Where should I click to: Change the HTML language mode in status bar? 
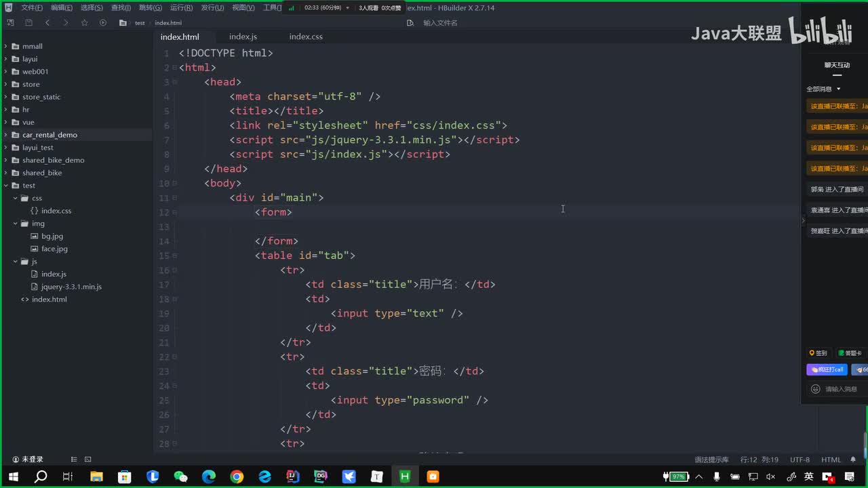pyautogui.click(x=831, y=460)
